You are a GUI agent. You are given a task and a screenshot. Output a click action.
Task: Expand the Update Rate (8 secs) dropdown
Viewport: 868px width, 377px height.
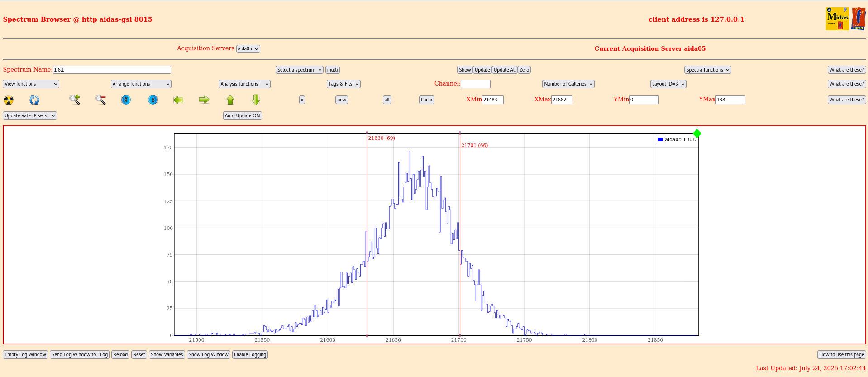point(30,115)
